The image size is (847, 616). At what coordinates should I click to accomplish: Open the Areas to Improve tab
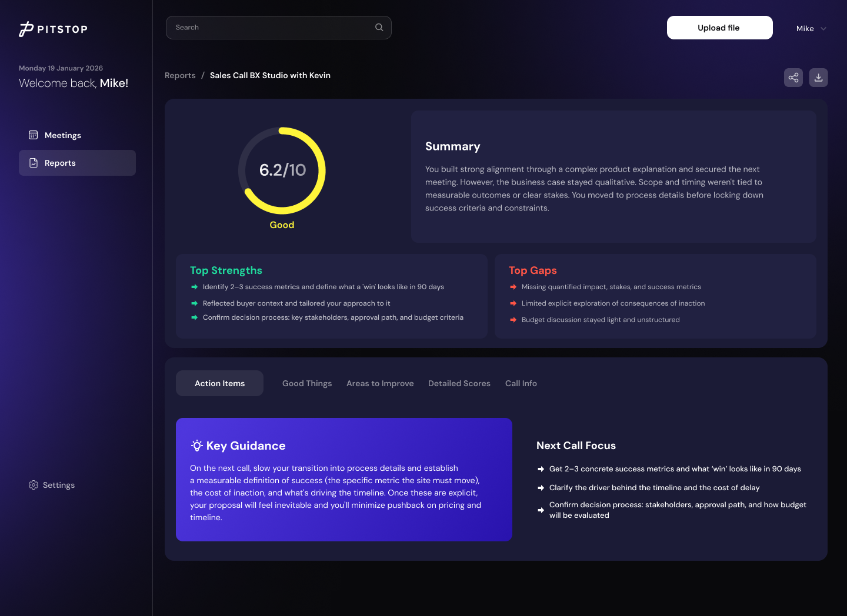click(380, 383)
